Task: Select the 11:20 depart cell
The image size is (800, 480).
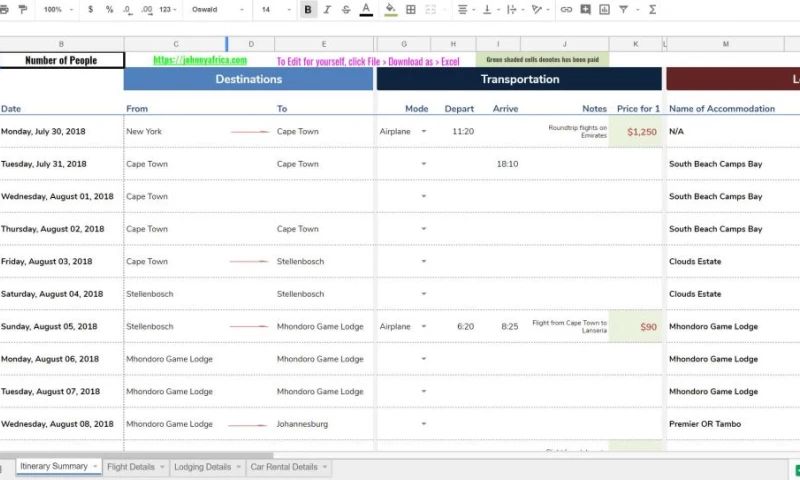Action: [x=454, y=132]
